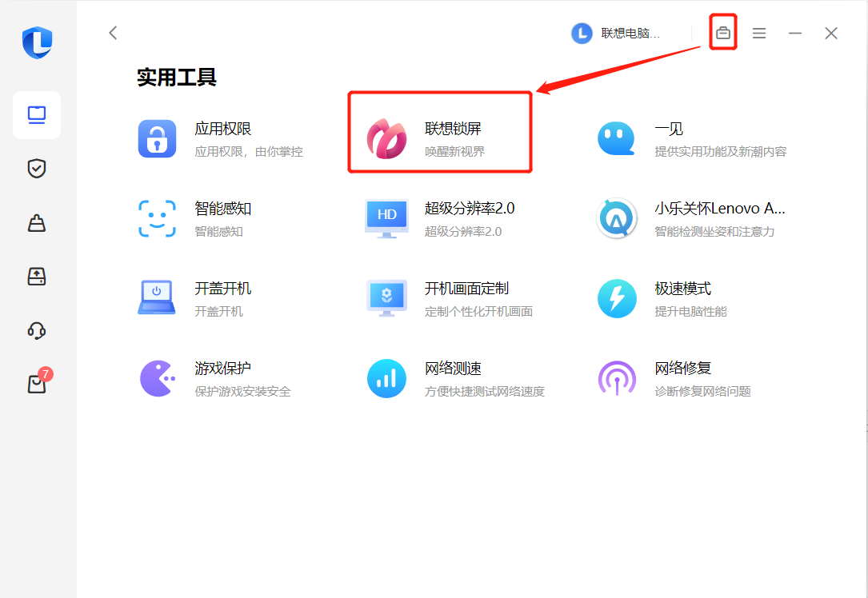Click the description 应用权限，由你掌控
The width and height of the screenshot is (868, 598).
tap(249, 152)
